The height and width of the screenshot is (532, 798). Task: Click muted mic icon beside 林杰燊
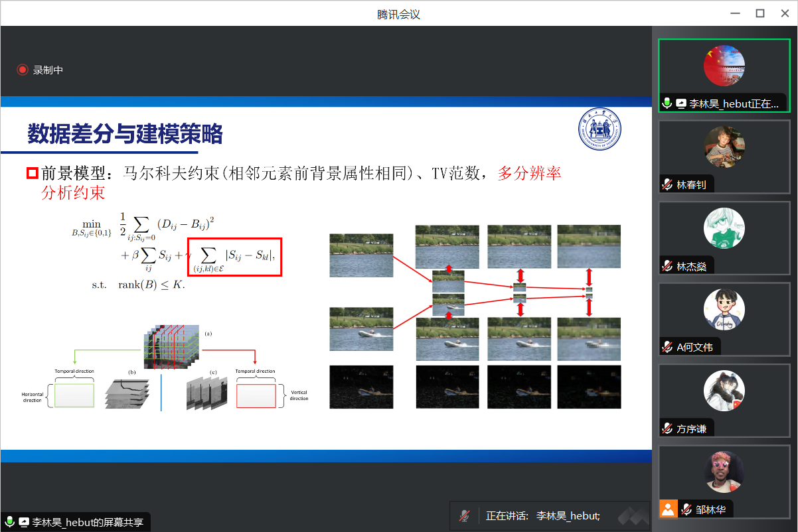pos(667,267)
